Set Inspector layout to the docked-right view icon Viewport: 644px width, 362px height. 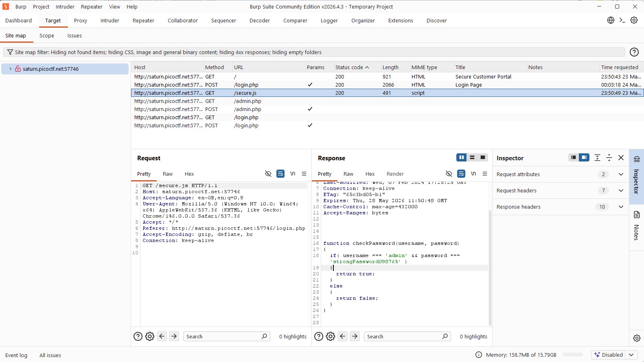[x=584, y=157]
